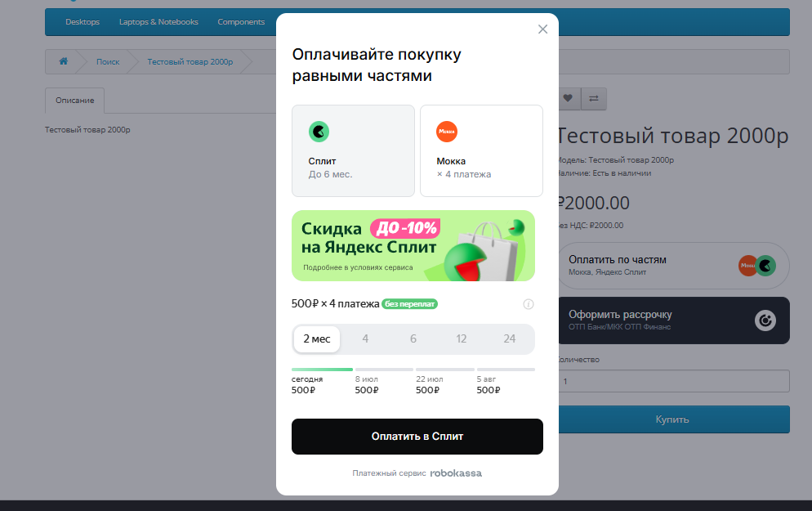Choose the 12 month term option
Screen dimensions: 812x511
click(x=462, y=339)
